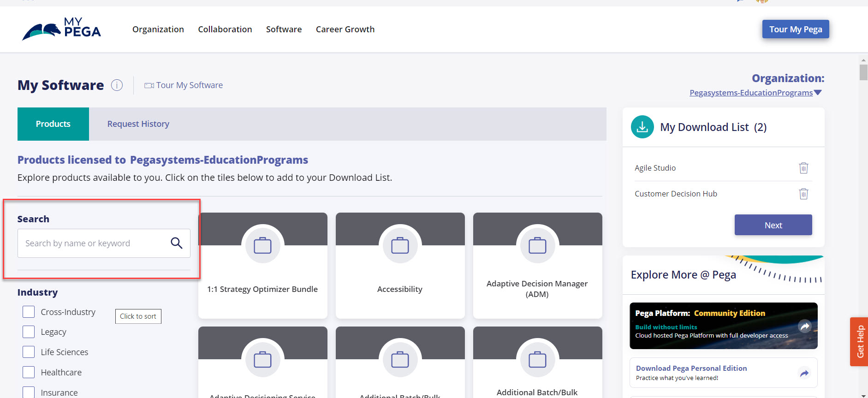This screenshot has width=868, height=398.
Task: Select the Adaptive Decision Manager (ADM) label
Action: click(x=537, y=289)
